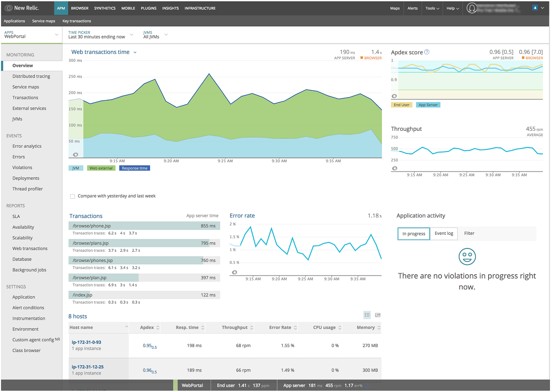Open Key transactions sub-navigation link
This screenshot has height=392, width=552.
[76, 21]
